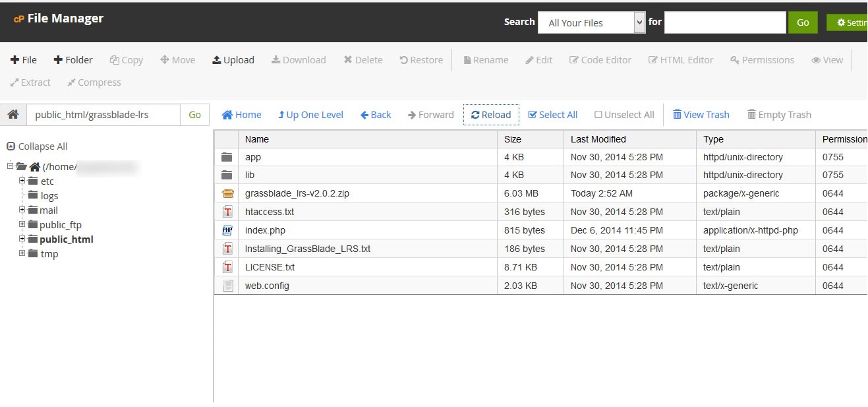868x407 pixels.
Task: Click Unselect All checkbox
Action: [598, 115]
